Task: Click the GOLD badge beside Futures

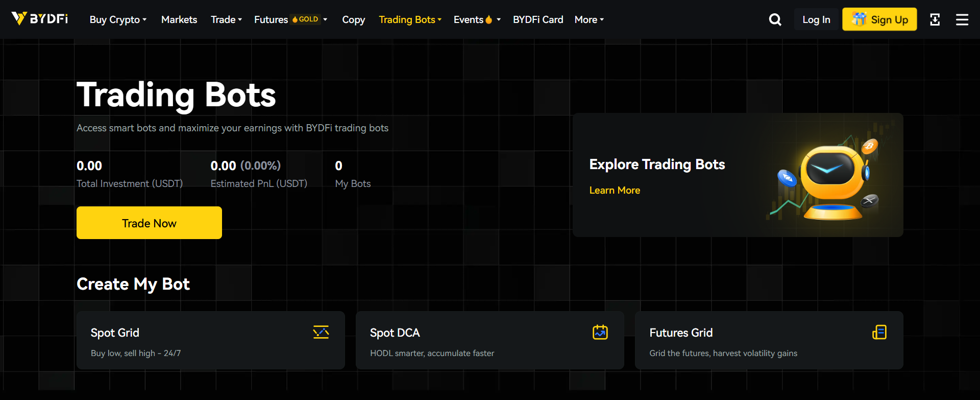Action: (x=305, y=19)
